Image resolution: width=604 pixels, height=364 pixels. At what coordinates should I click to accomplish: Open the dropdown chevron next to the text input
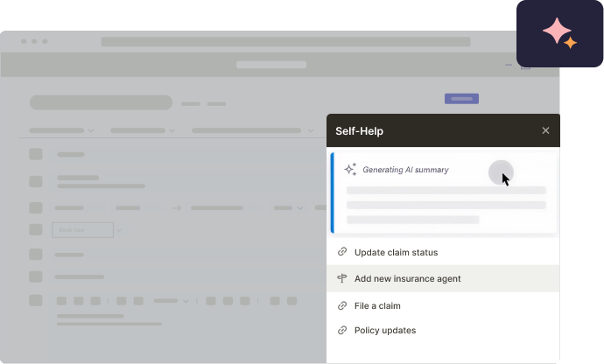click(121, 230)
